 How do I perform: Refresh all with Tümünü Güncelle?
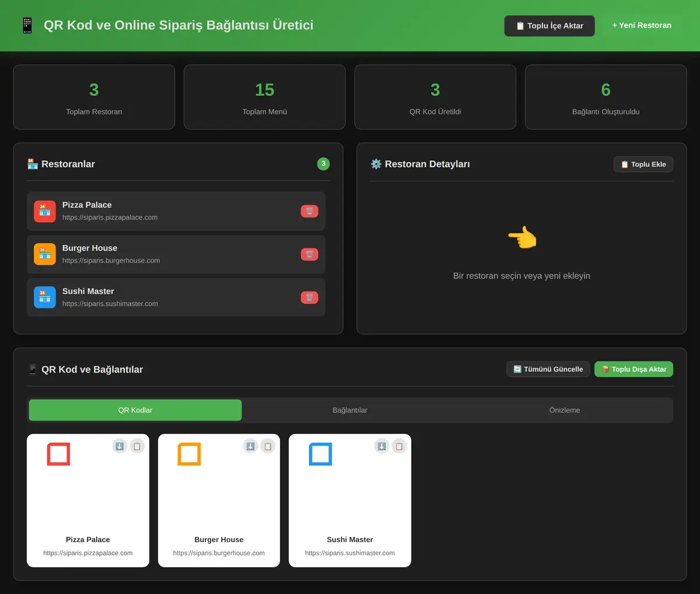[x=548, y=369]
